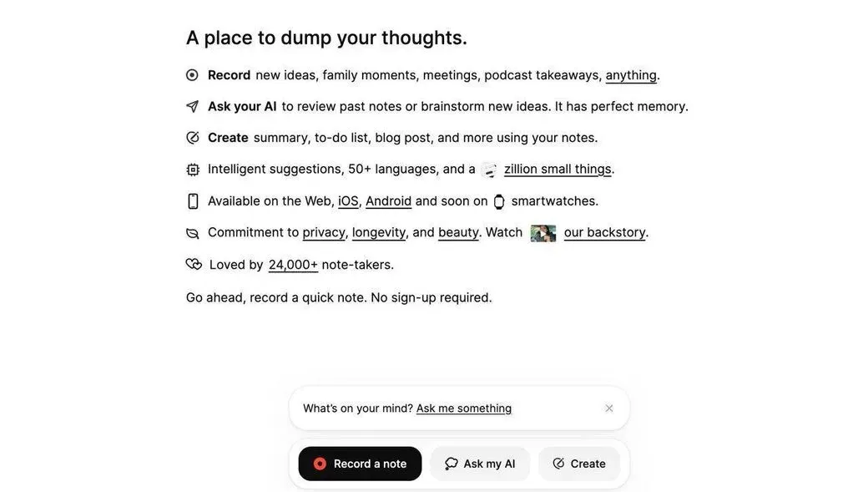
Task: Click the record circle icon beside Record
Action: [x=192, y=75]
